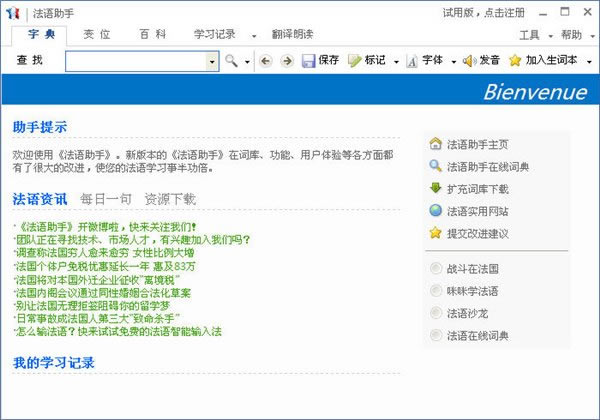Open the 法语助手在线词典 link
Viewport: 600px width, 420px height.
488,167
